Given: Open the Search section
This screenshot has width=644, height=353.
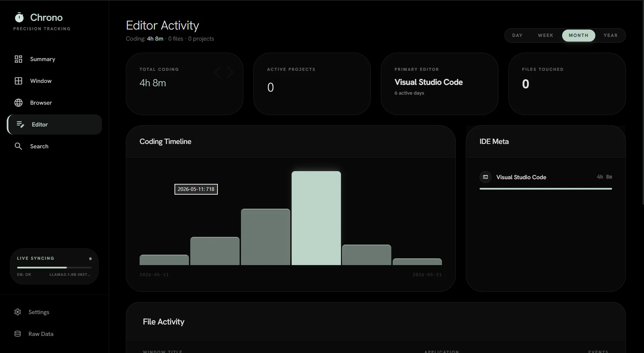Looking at the screenshot, I should 54,146.
